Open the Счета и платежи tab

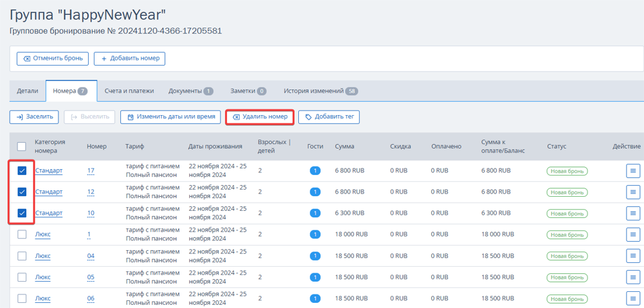pos(129,91)
